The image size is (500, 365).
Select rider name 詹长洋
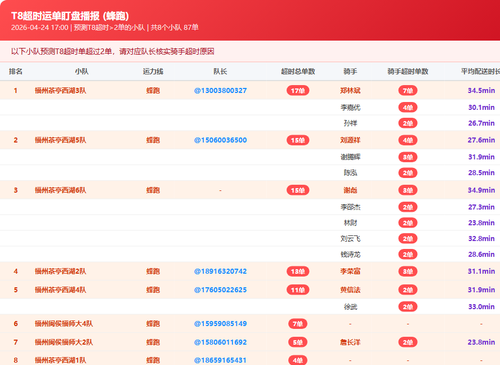pyautogui.click(x=350, y=342)
